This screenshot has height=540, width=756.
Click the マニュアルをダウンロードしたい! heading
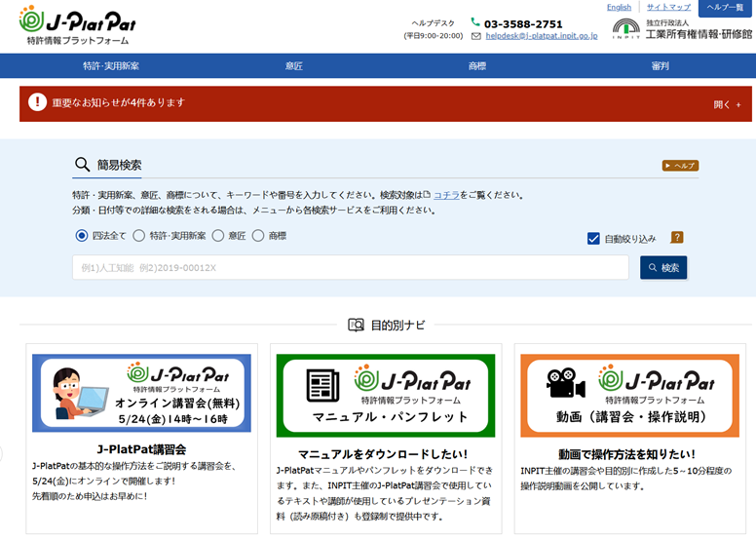(383, 454)
